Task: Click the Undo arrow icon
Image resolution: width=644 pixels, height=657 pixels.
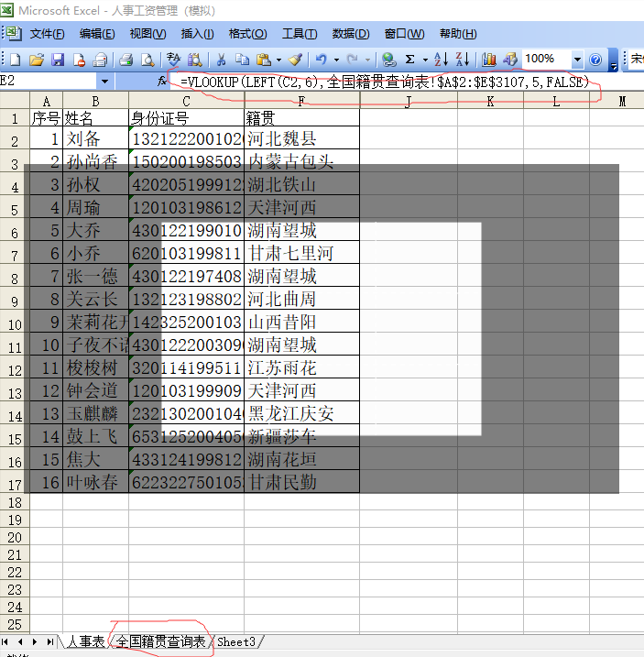Action: point(322,60)
